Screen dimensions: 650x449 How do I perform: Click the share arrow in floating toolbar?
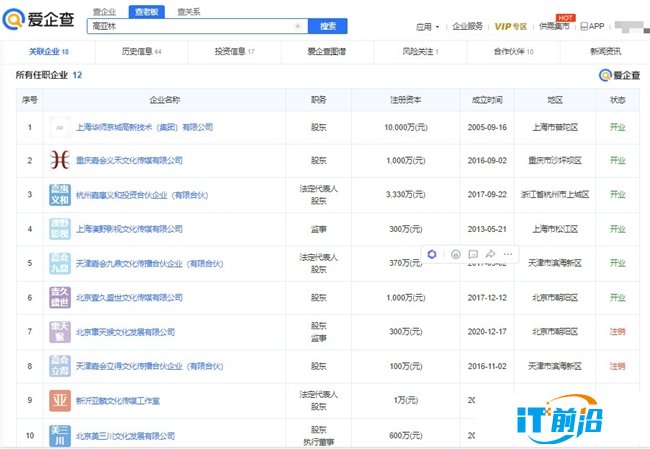(x=490, y=254)
